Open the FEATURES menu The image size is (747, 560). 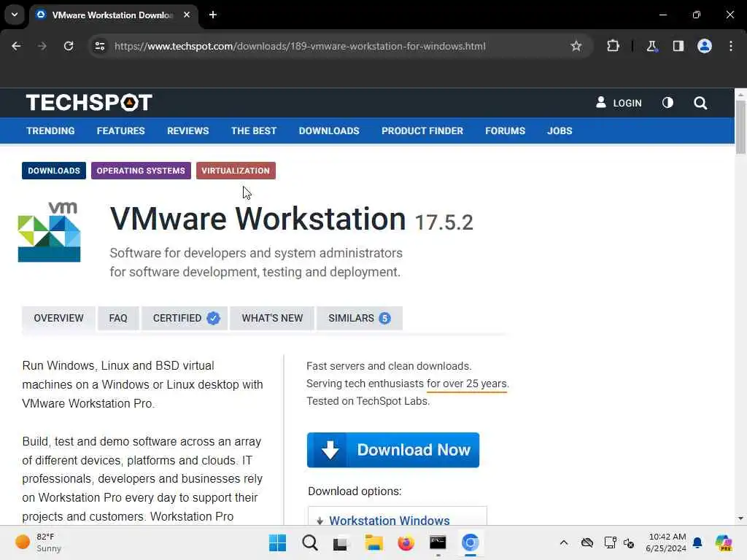[x=120, y=131]
